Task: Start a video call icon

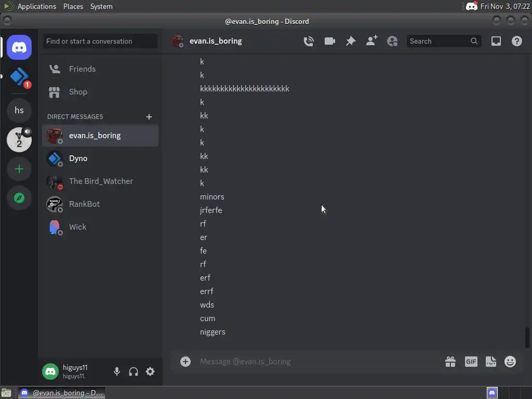Action: [330, 41]
